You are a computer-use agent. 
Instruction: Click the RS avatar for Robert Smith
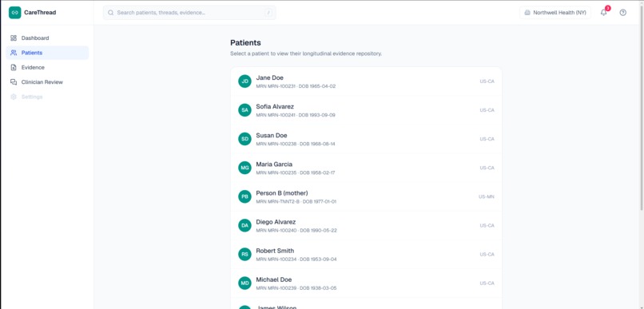click(x=244, y=255)
